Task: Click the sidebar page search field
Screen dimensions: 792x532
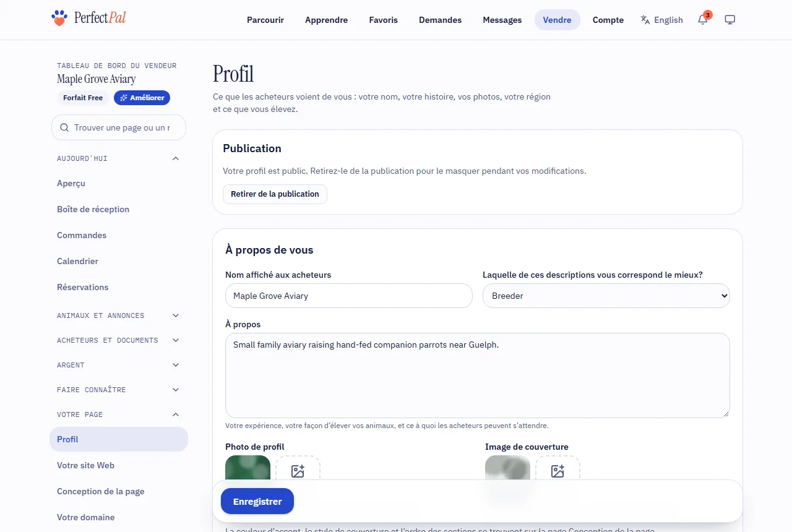Action: (119, 127)
